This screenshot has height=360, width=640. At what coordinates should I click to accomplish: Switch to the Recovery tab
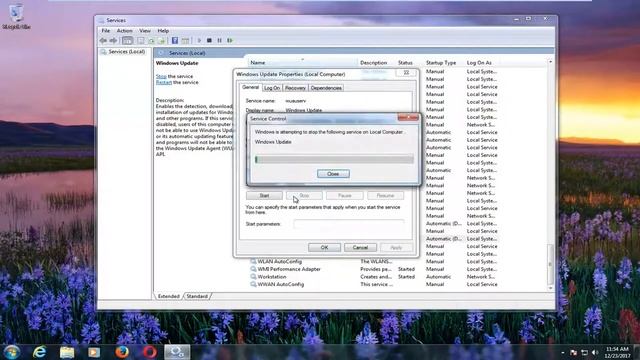295,88
